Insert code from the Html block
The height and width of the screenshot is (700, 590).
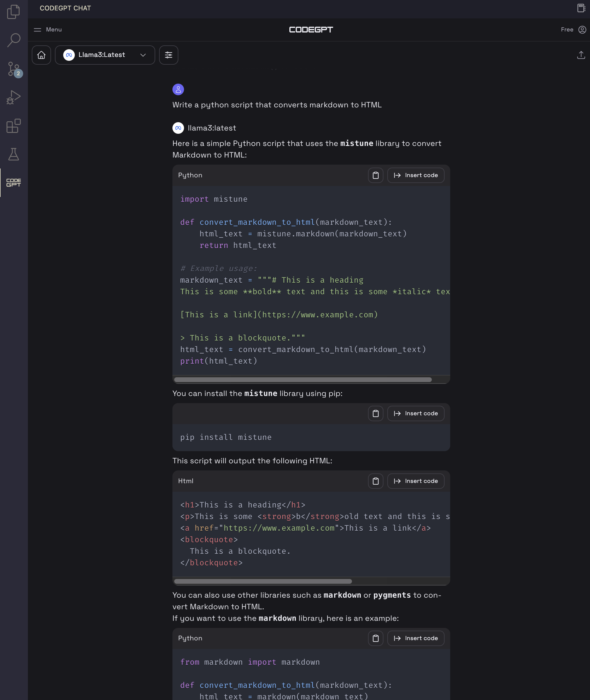tap(416, 481)
